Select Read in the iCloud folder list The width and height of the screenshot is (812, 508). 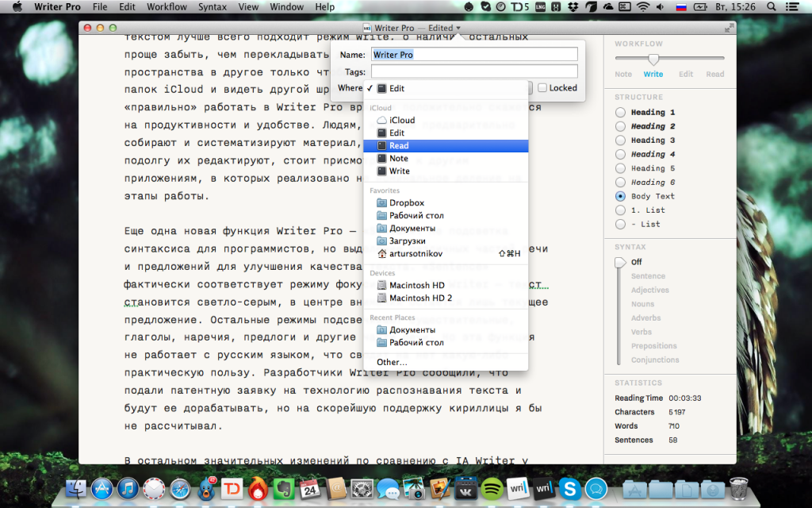[399, 146]
